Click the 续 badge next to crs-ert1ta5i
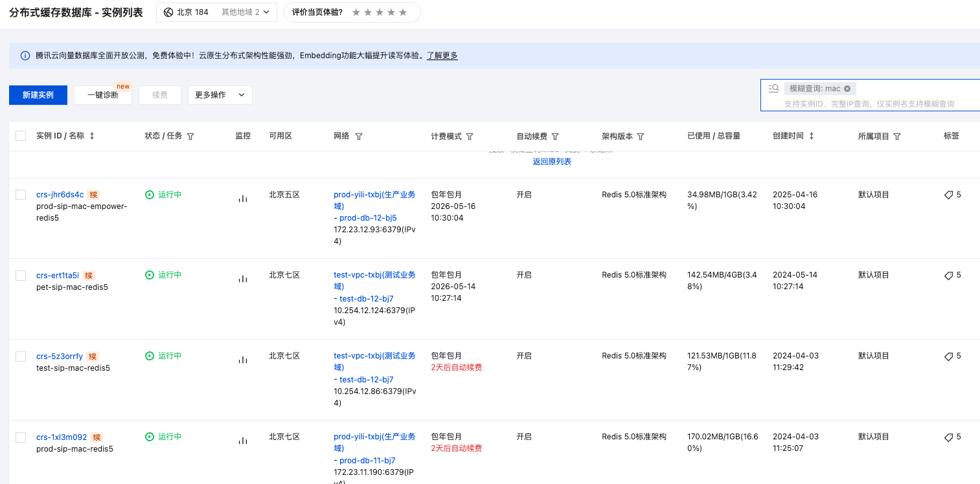980x484 pixels. [89, 276]
